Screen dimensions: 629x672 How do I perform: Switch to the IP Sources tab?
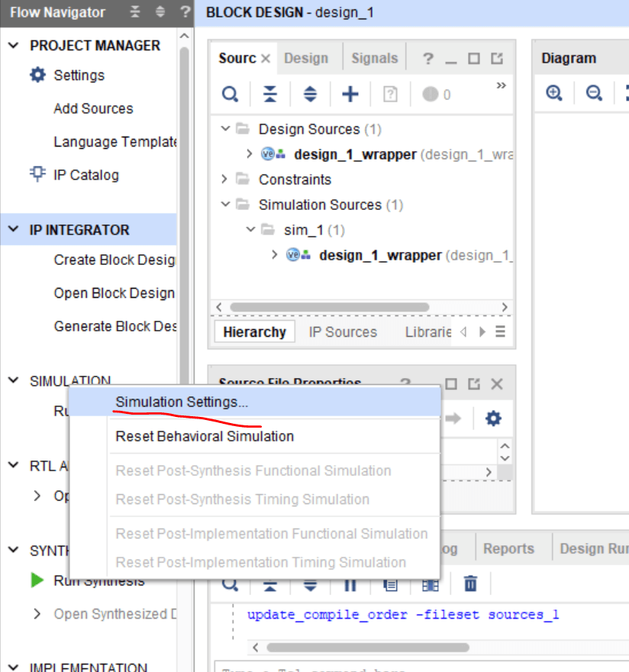pos(343,331)
